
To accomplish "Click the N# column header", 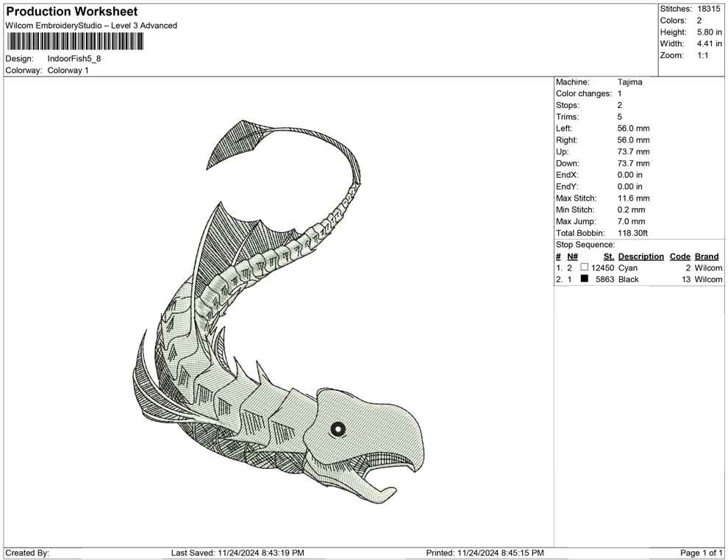I will coord(572,256).
